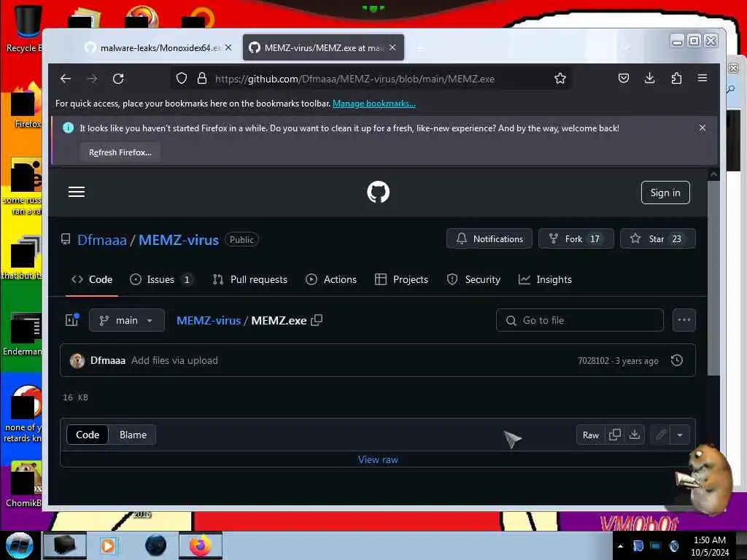Open the Actions tab

(331, 279)
